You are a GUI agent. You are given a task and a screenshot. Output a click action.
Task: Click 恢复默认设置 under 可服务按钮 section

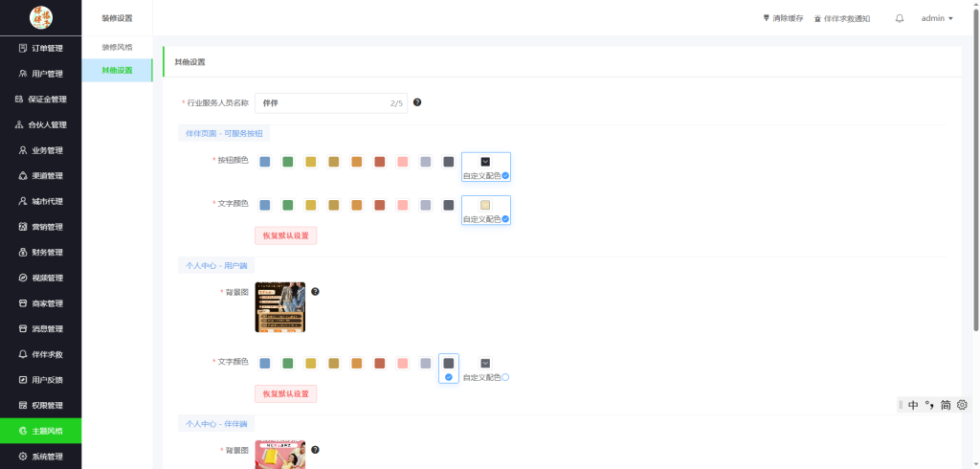(x=285, y=235)
